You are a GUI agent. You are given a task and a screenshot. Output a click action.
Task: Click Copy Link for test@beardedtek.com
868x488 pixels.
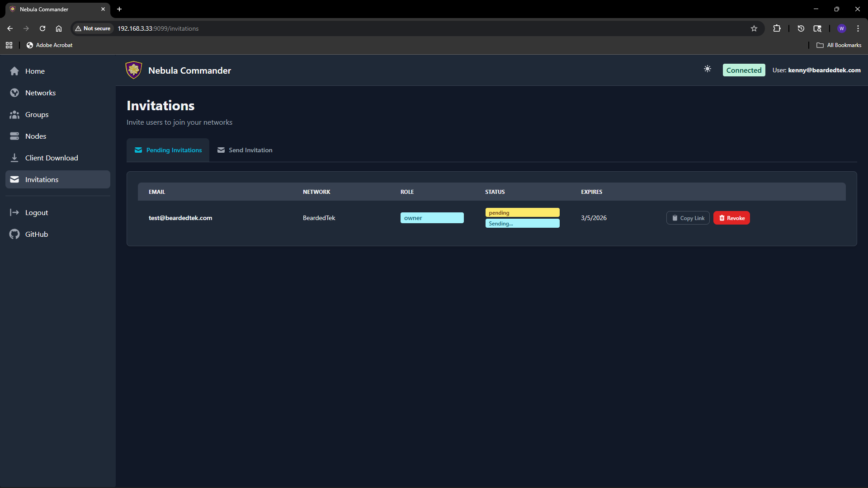688,218
